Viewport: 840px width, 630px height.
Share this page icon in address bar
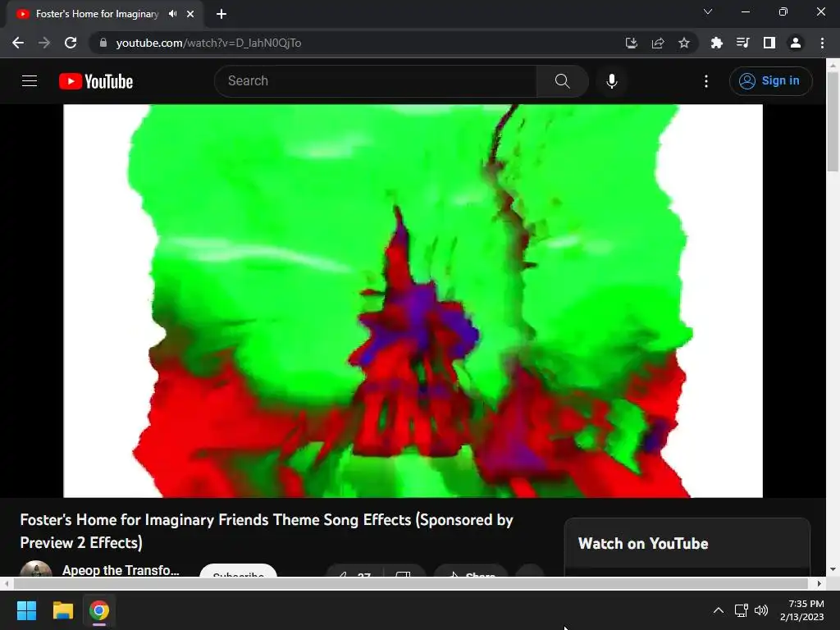point(658,43)
